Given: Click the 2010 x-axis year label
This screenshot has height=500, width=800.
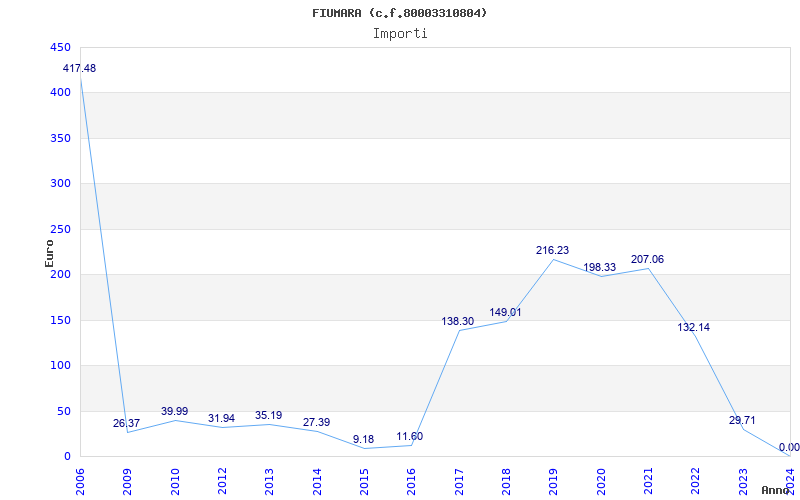Looking at the screenshot, I should 175,481.
